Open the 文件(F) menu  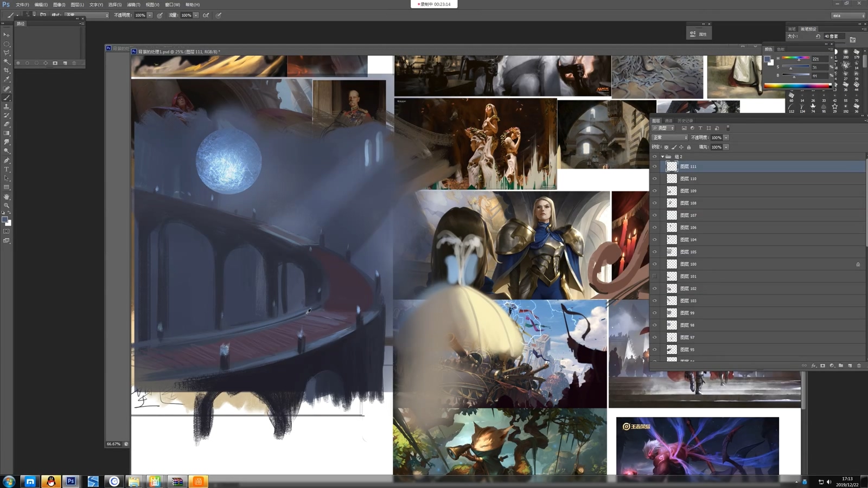pyautogui.click(x=22, y=4)
